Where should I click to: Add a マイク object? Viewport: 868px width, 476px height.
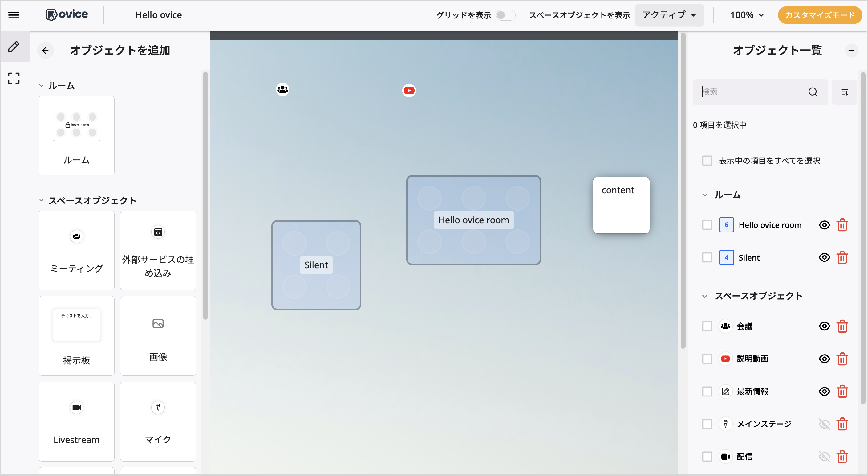pyautogui.click(x=158, y=421)
